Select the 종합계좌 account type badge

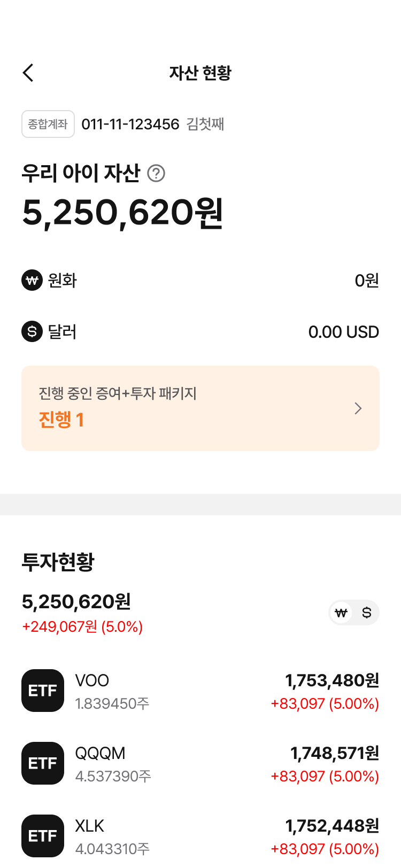[x=48, y=124]
